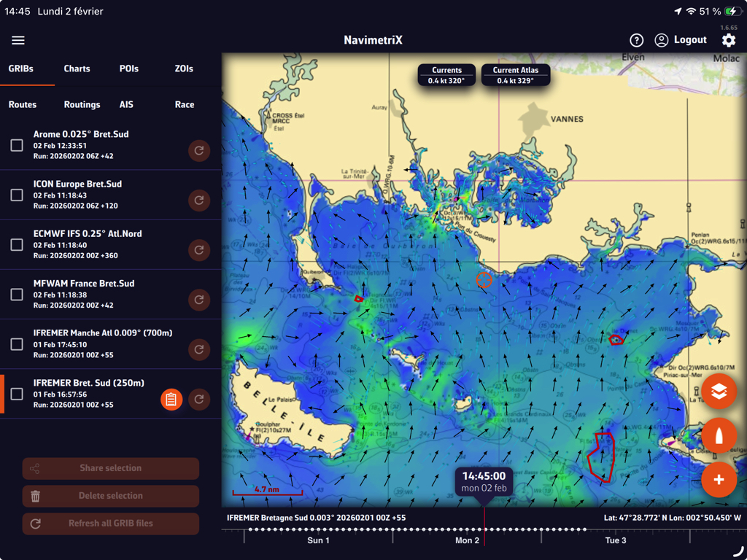This screenshot has height=560, width=747.
Task: Select the MFWAM France Bret.Sud checkbox
Action: point(17,295)
